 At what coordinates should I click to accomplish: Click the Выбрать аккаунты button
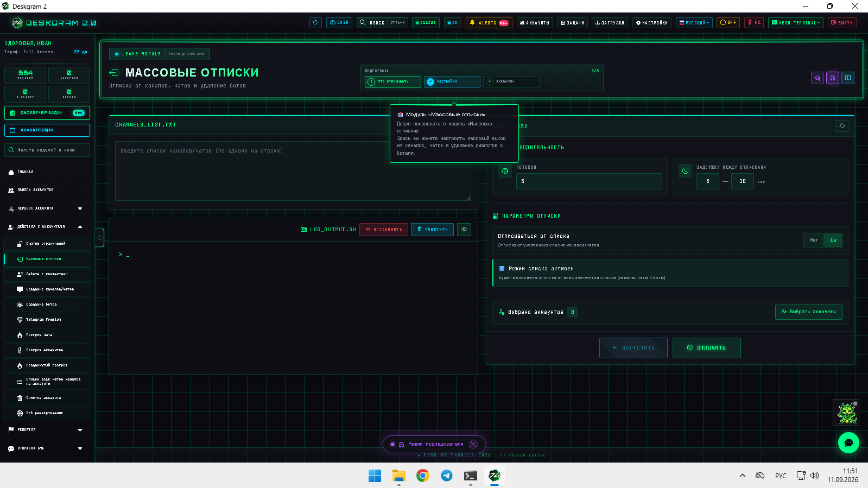tap(809, 312)
